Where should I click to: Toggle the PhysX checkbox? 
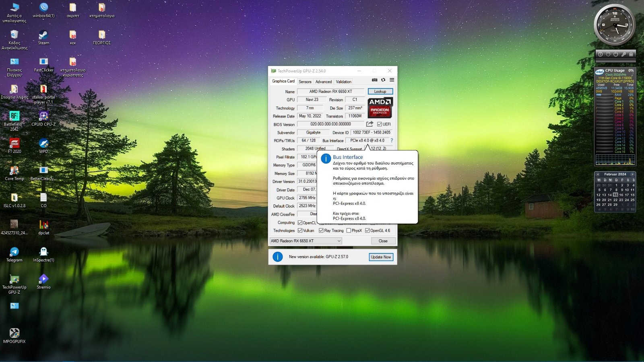click(x=349, y=230)
